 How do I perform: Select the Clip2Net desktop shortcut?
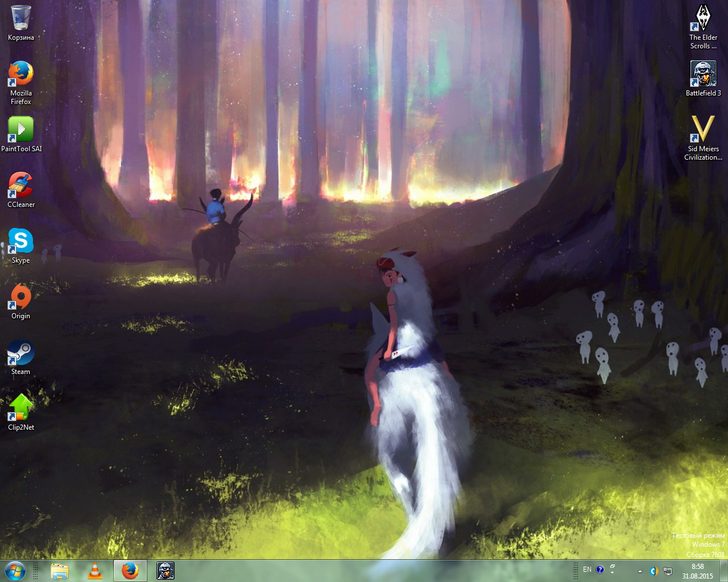[x=21, y=413]
